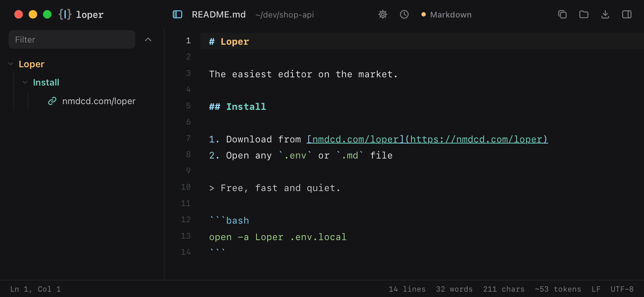Click line number 7 in the gutter

[188, 138]
